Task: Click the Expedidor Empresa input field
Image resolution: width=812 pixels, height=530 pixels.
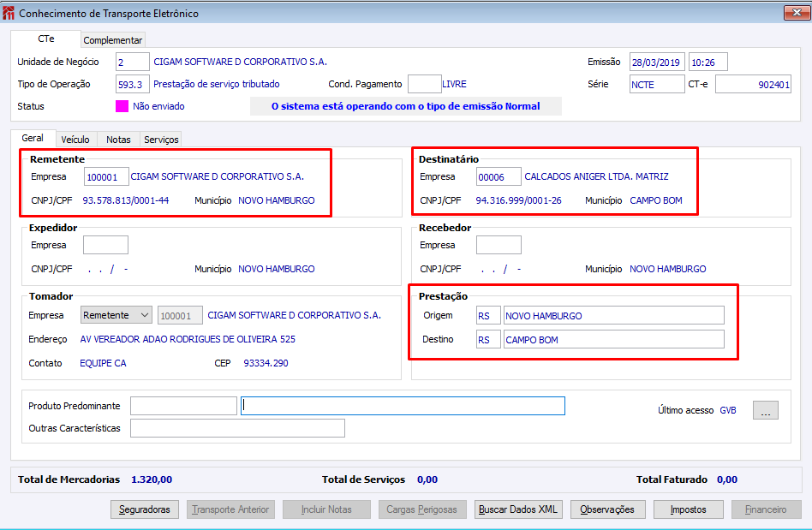Action: point(105,245)
